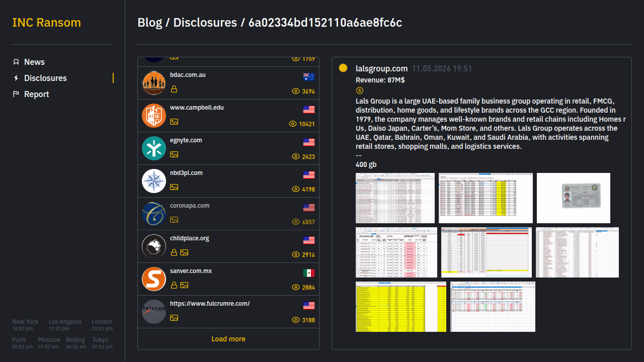The height and width of the screenshot is (362, 644).
Task: Click the image icon under childplace.org
Action: (184, 252)
